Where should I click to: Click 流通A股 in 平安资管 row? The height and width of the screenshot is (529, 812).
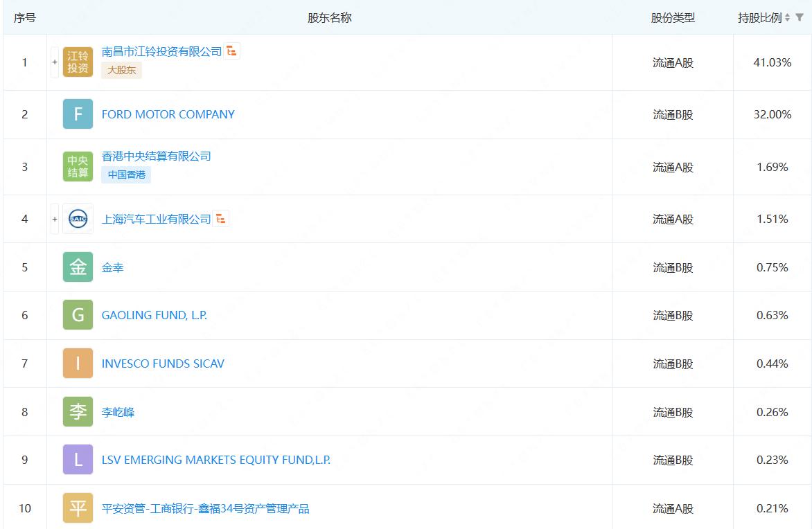pyautogui.click(x=673, y=509)
